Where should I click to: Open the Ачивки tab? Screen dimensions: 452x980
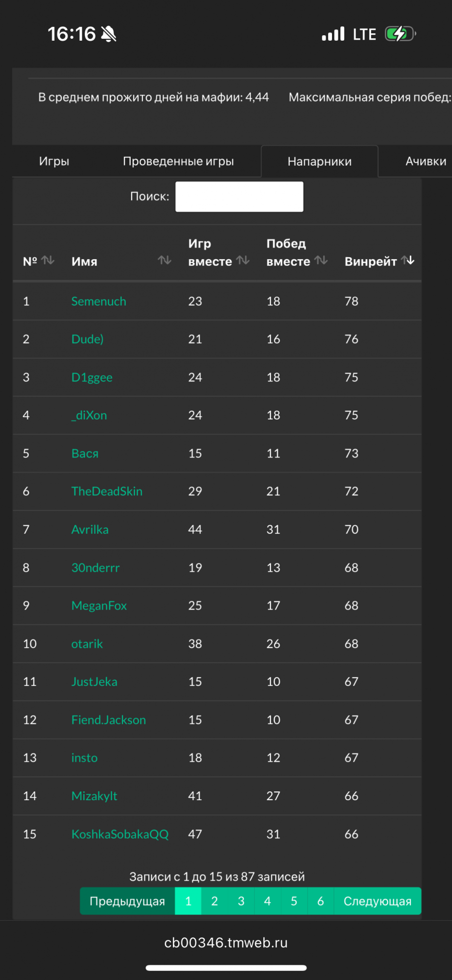[426, 161]
